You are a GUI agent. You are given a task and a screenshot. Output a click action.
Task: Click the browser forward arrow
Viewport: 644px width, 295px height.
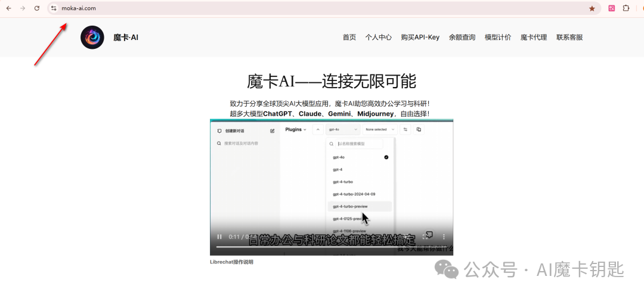[x=23, y=8]
